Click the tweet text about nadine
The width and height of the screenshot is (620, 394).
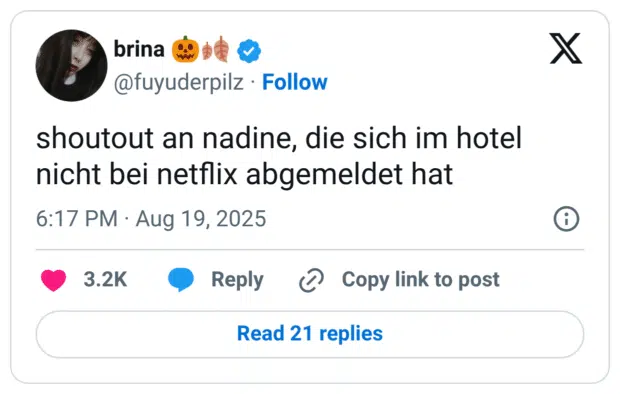click(279, 156)
